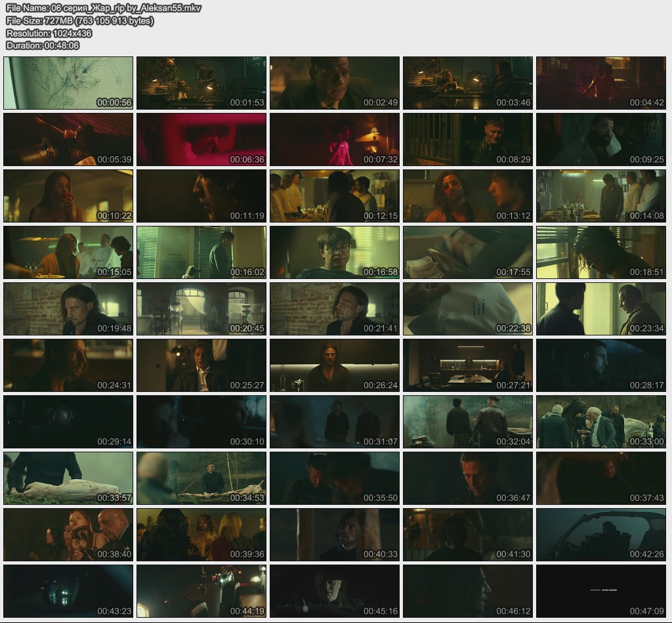Open the credits frame at 00:47:09
This screenshot has width=672, height=623.
point(601,591)
